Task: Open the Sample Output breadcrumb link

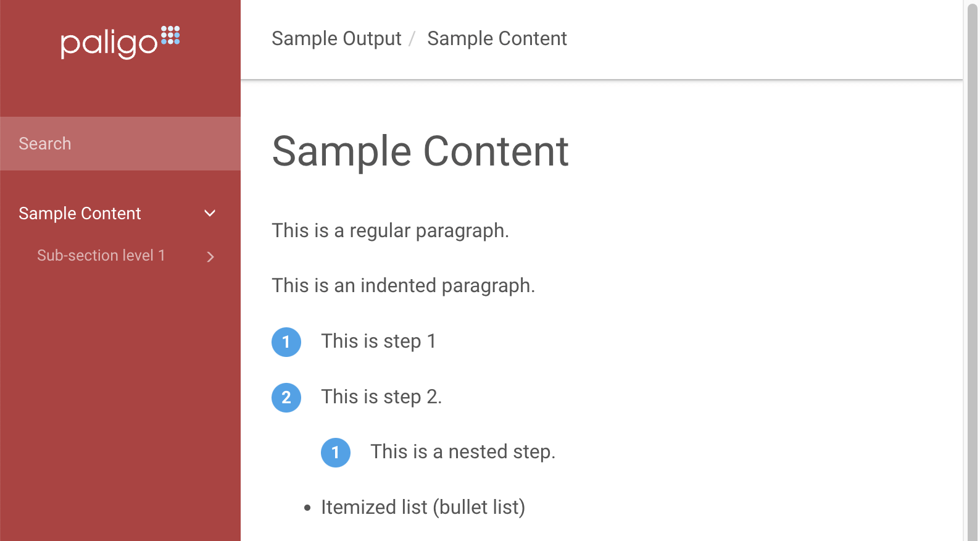Action: [336, 38]
